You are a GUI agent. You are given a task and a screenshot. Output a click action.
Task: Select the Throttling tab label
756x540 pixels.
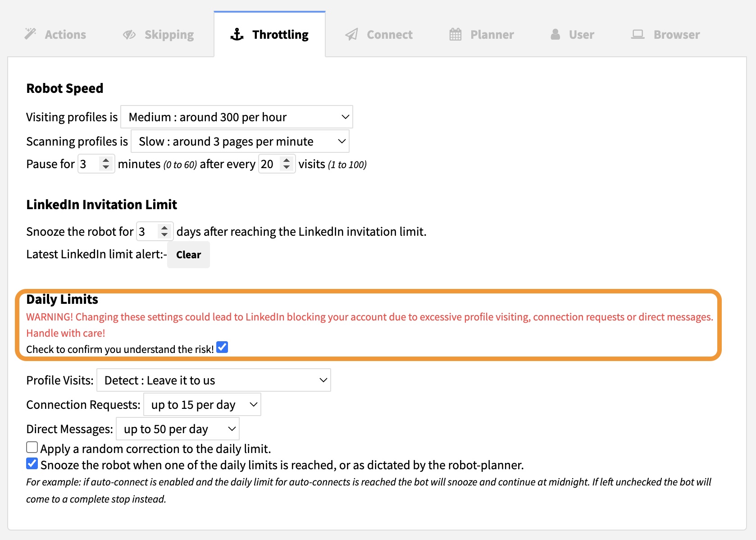coord(280,35)
